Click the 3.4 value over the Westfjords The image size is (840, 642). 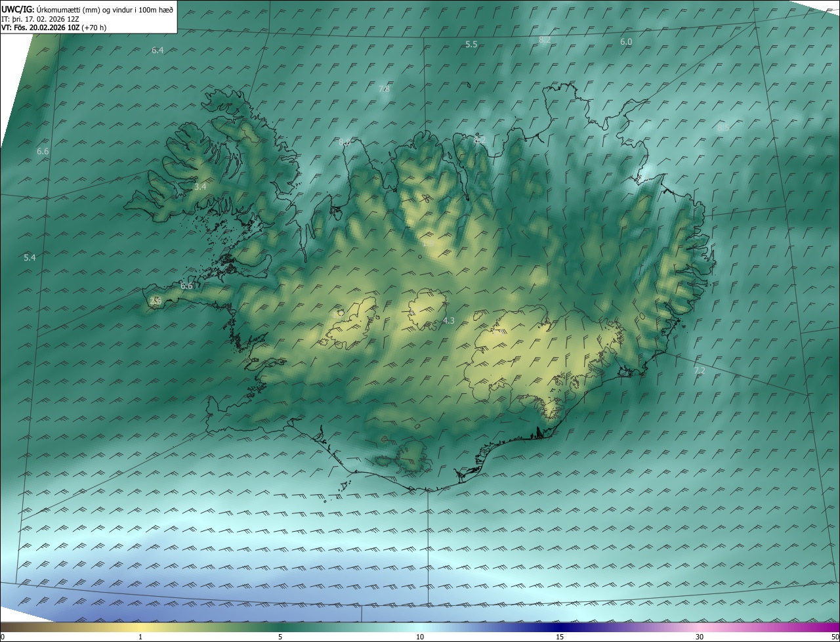(x=200, y=186)
